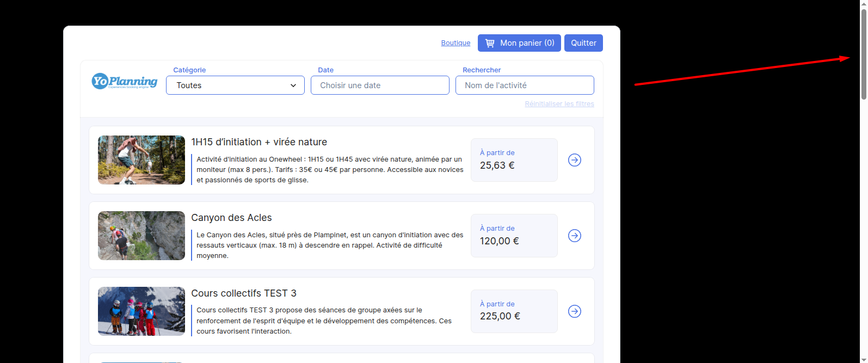868x363 pixels.
Task: Click the Mon panier (0) button label
Action: [527, 43]
